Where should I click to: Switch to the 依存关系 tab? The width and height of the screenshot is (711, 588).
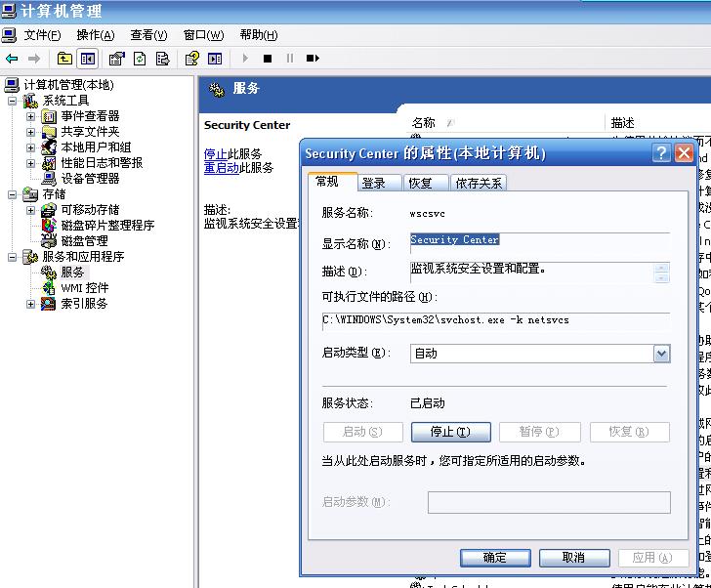click(479, 184)
